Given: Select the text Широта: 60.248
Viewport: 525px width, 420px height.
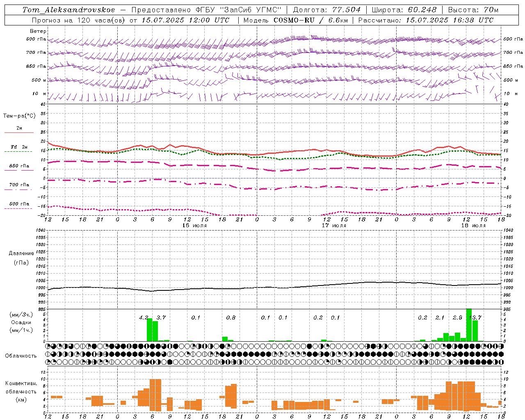Looking at the screenshot, I should (404, 10).
